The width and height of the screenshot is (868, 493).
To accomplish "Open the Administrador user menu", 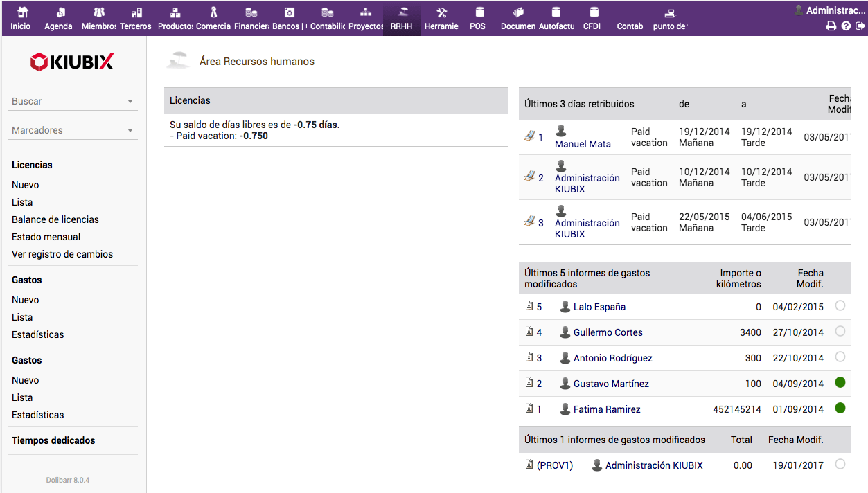I will click(x=829, y=10).
